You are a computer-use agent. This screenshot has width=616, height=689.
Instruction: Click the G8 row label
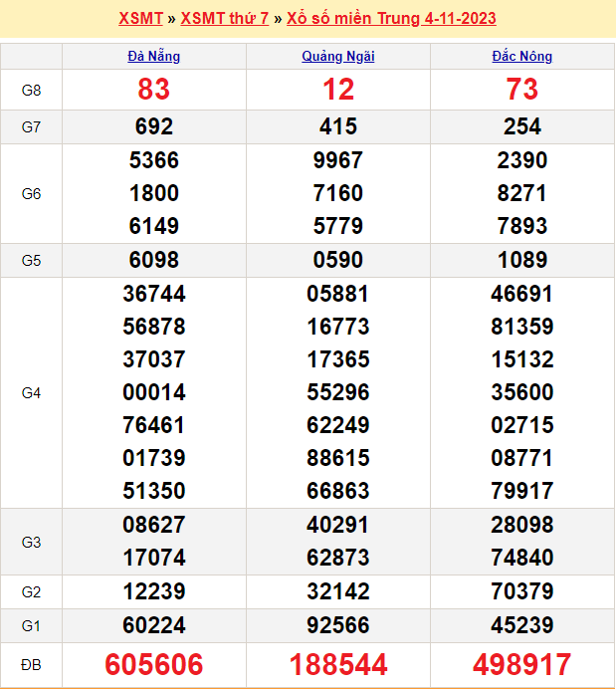coord(31,91)
